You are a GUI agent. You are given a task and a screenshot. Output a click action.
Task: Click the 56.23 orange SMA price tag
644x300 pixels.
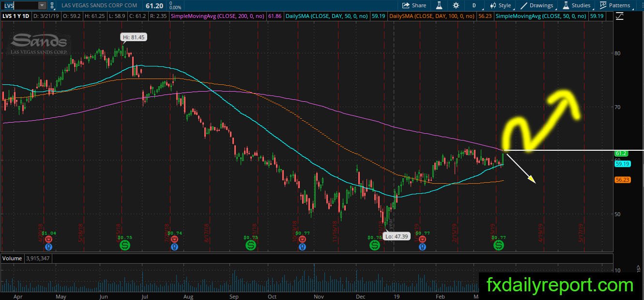coord(622,180)
